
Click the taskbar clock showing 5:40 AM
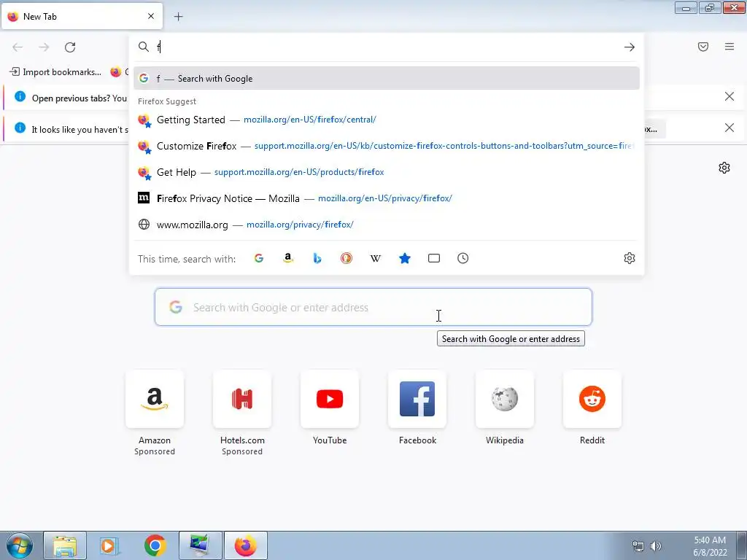[710, 546]
